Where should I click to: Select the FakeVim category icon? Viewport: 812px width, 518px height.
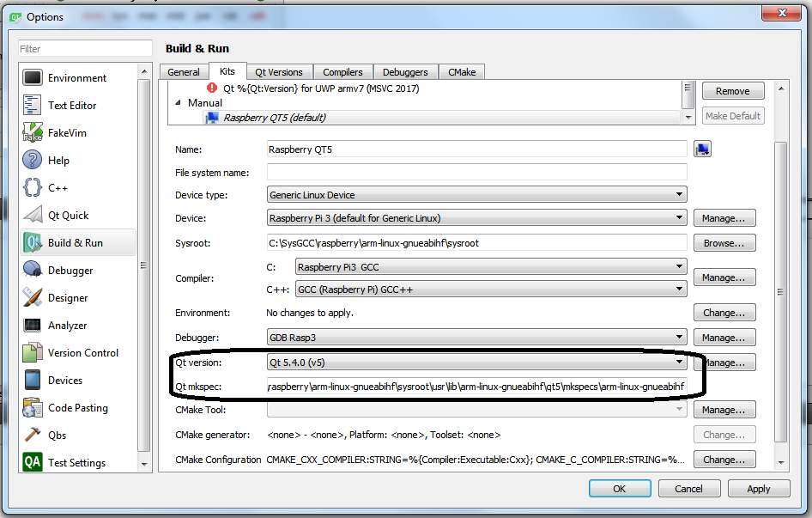point(32,133)
